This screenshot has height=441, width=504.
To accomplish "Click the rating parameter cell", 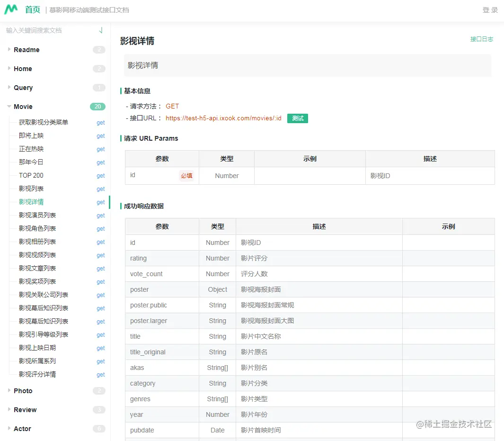I will [x=162, y=258].
